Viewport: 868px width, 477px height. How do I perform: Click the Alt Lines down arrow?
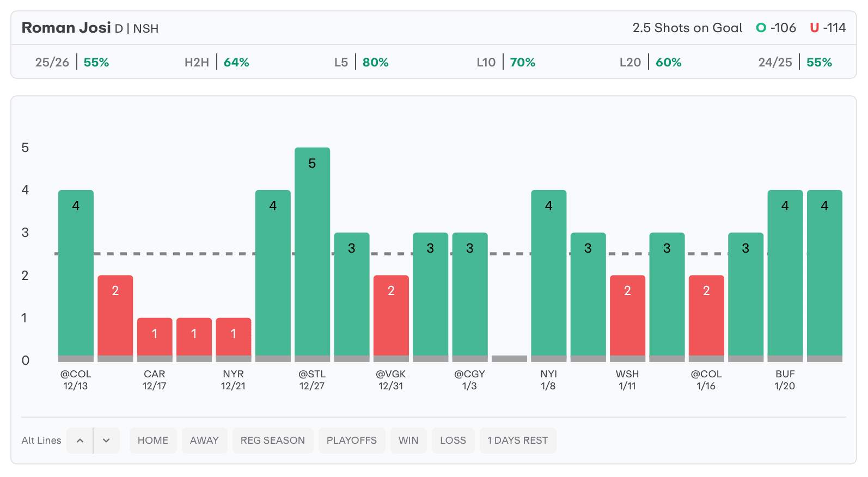(106, 441)
